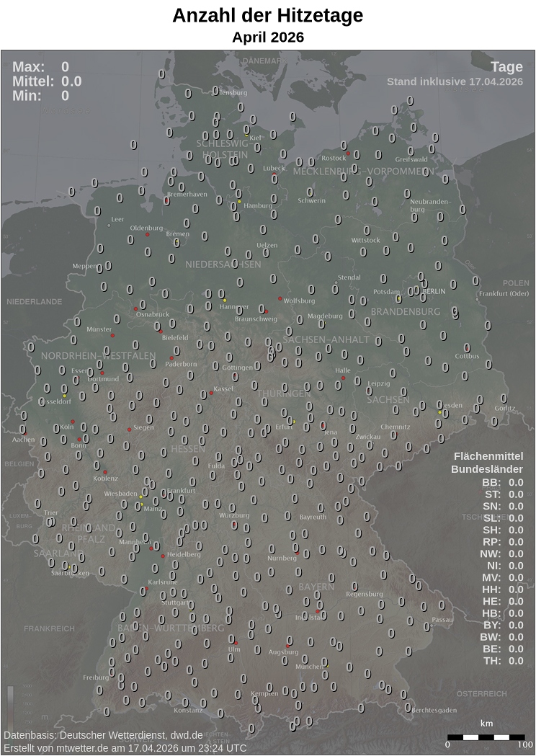This screenshot has width=536, height=756.
Task: Select the München city label
Action: click(310, 667)
